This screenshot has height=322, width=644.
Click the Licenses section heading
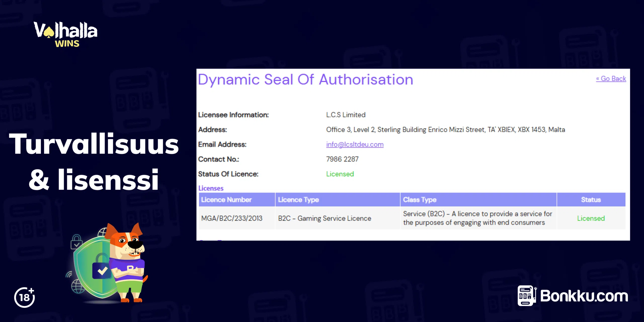(211, 188)
